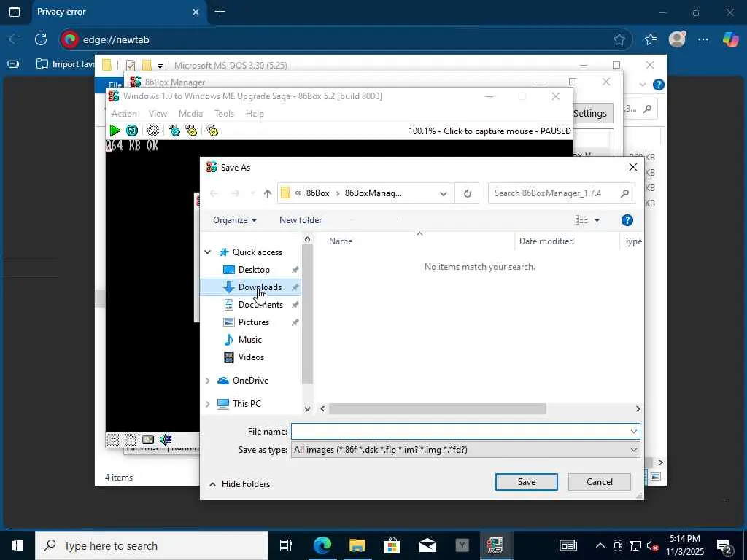Open a new Edge tab with plus button
Screen dimensions: 747x560
coord(220,12)
